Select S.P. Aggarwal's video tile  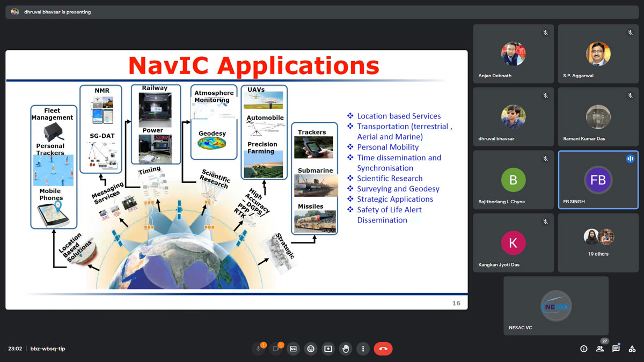(598, 54)
